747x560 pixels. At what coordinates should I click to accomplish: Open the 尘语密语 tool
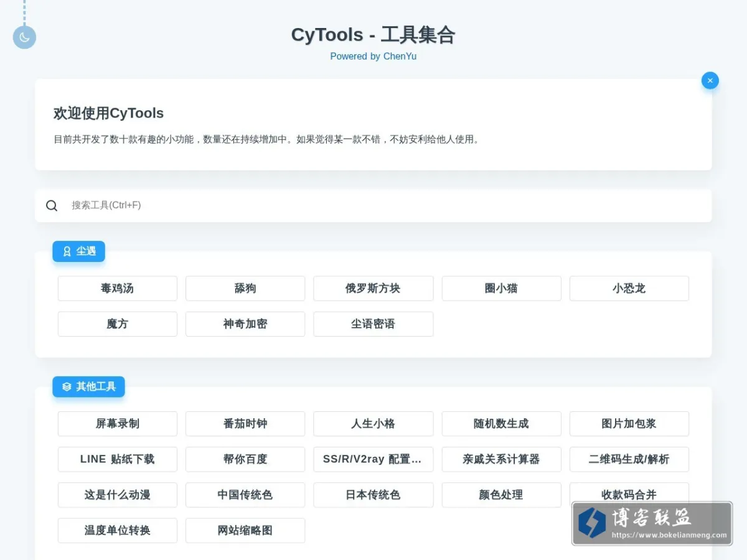click(374, 324)
